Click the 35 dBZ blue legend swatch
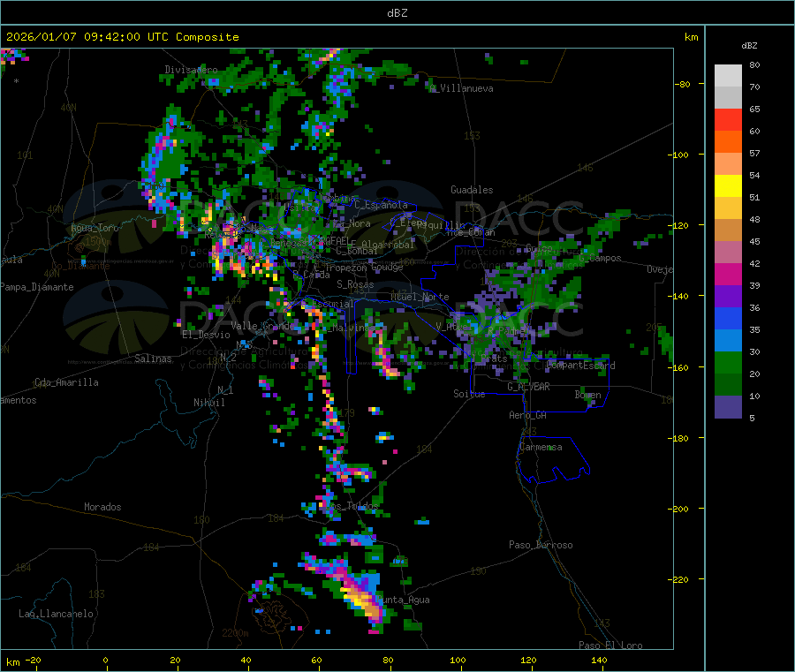Image resolution: width=795 pixels, height=672 pixels. [x=728, y=318]
